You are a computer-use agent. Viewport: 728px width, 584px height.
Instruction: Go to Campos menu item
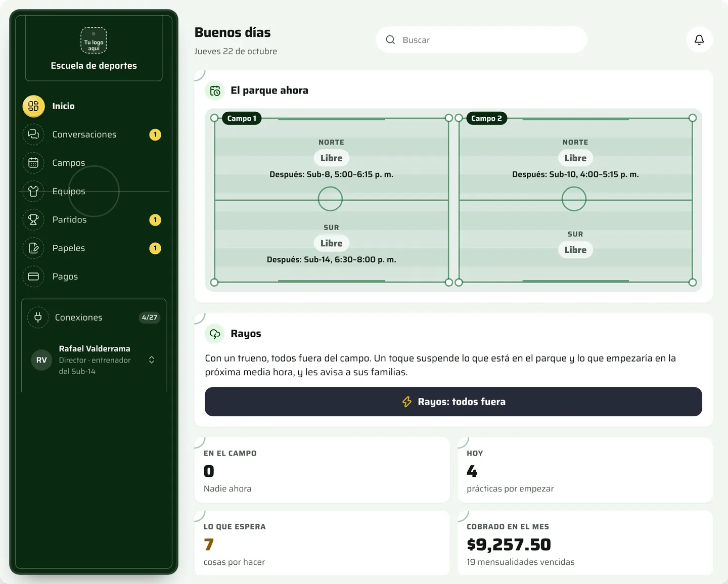94,163
